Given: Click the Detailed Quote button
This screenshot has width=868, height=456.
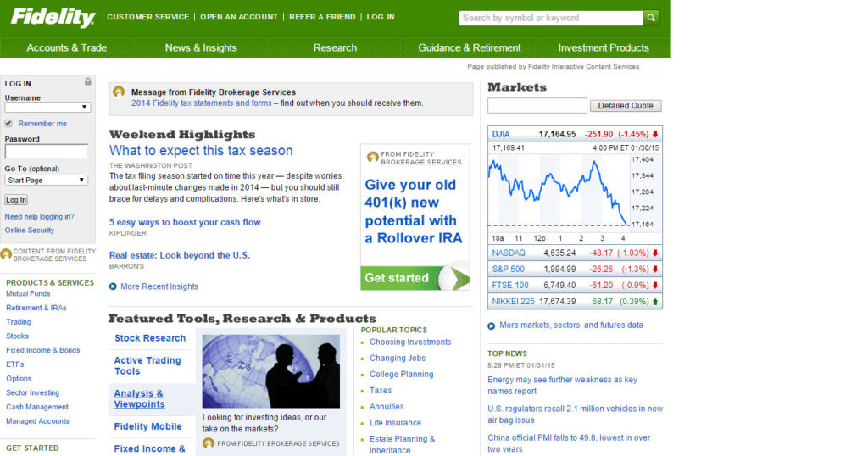Looking at the screenshot, I should click(x=626, y=106).
